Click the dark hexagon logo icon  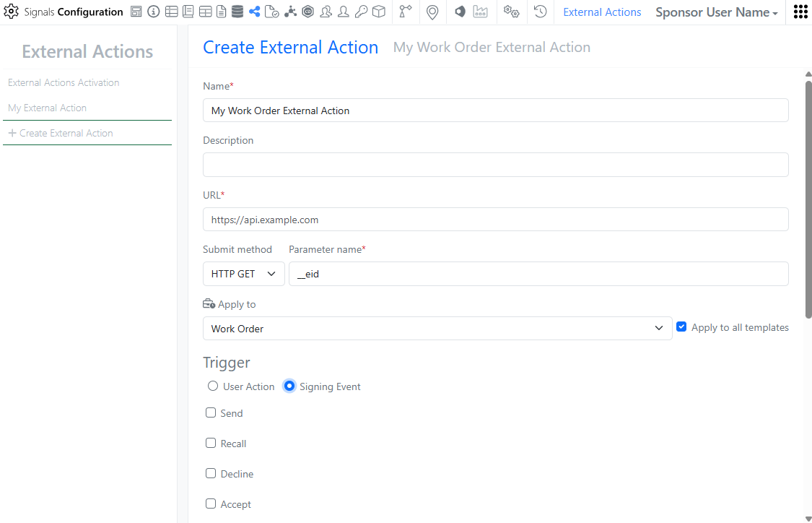460,12
